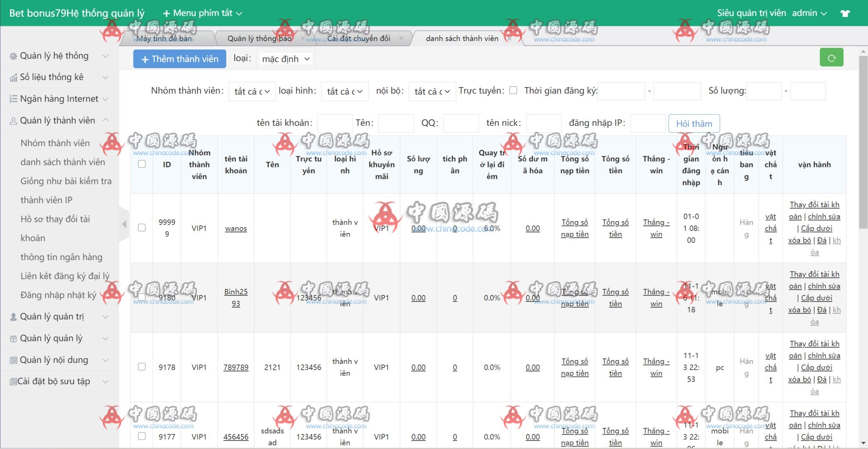The image size is (868, 449).
Task: Open the Menu phím tắt menu
Action: pos(203,13)
